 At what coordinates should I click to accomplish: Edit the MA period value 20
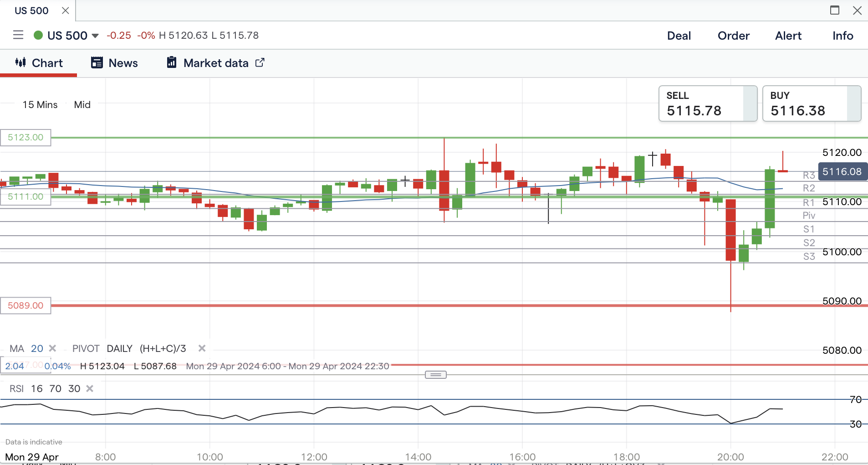tap(37, 348)
